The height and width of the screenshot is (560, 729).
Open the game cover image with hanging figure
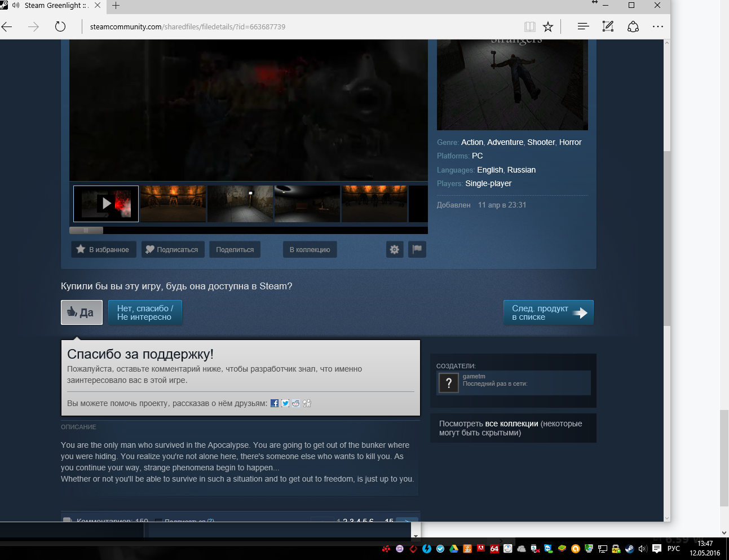512,85
